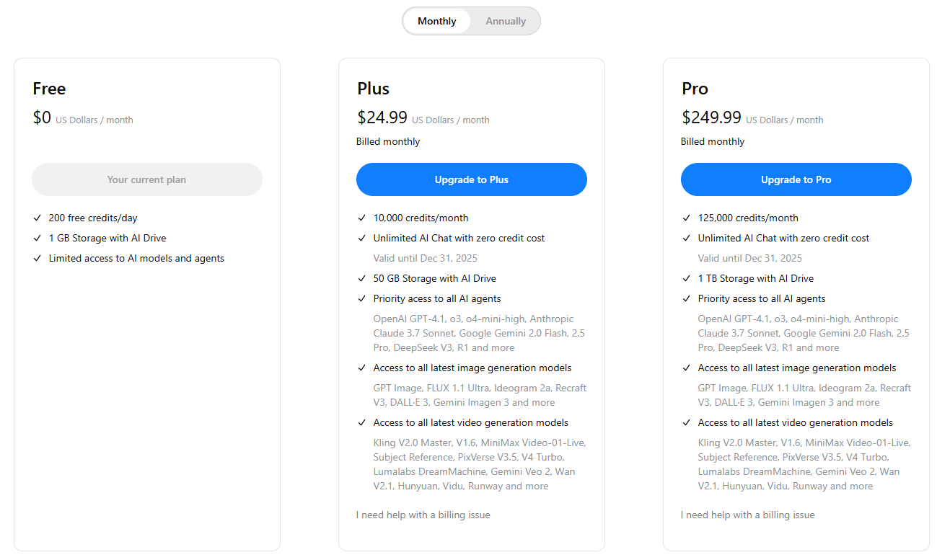Image resolution: width=937 pixels, height=560 pixels.
Task: Click Plus plan's video generation models checkmark
Action: (x=362, y=422)
